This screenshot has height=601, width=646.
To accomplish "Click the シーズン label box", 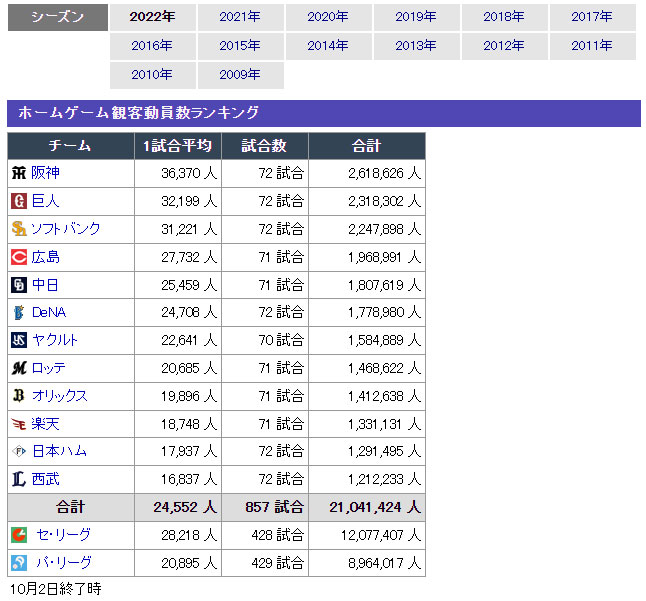I will (58, 17).
